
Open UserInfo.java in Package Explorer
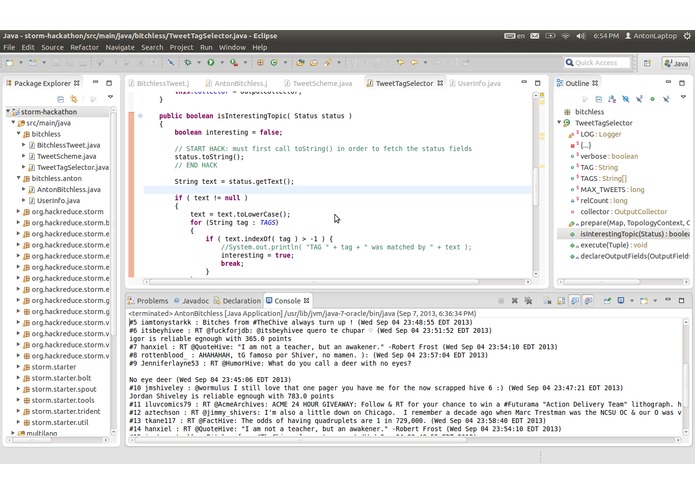[58, 200]
